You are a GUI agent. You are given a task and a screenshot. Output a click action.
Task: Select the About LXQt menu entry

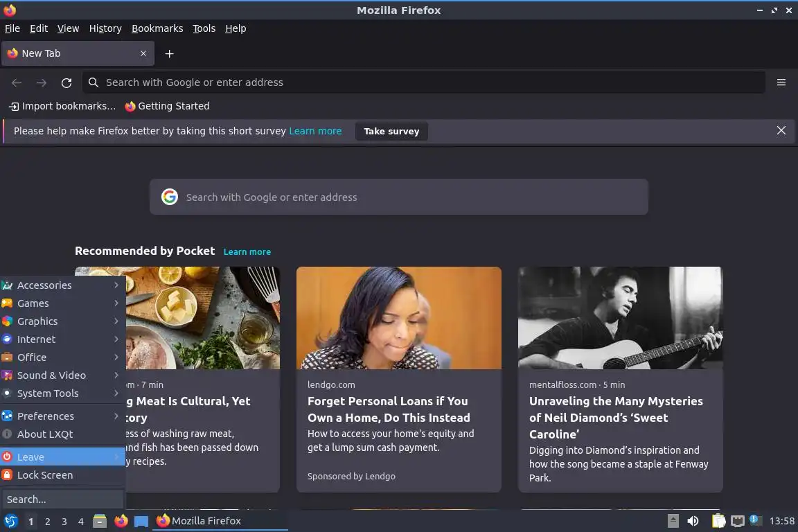pos(62,434)
